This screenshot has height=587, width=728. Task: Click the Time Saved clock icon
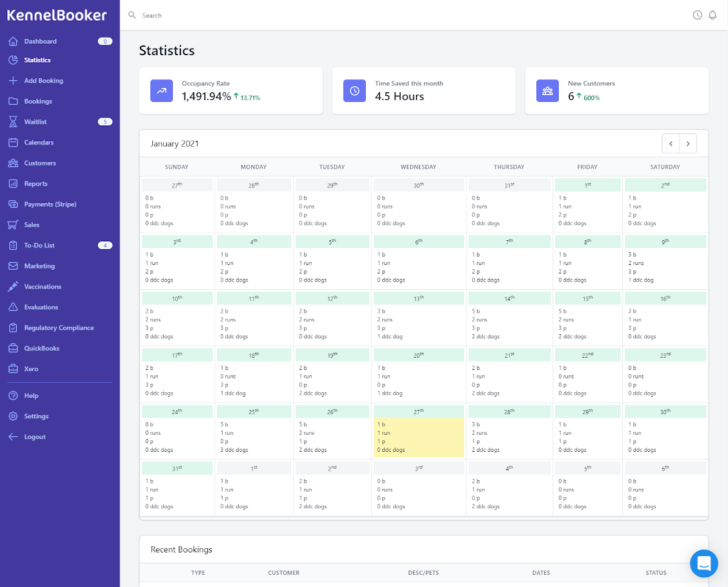(x=355, y=90)
